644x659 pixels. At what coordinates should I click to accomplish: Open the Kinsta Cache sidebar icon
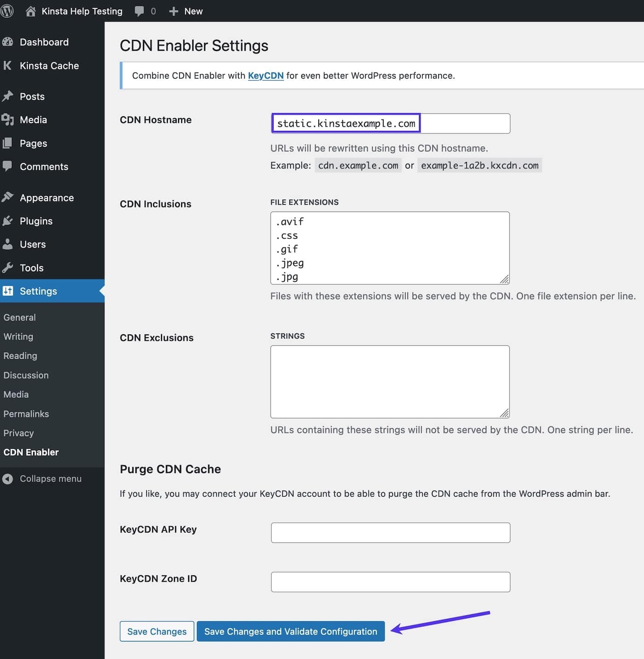tap(8, 66)
